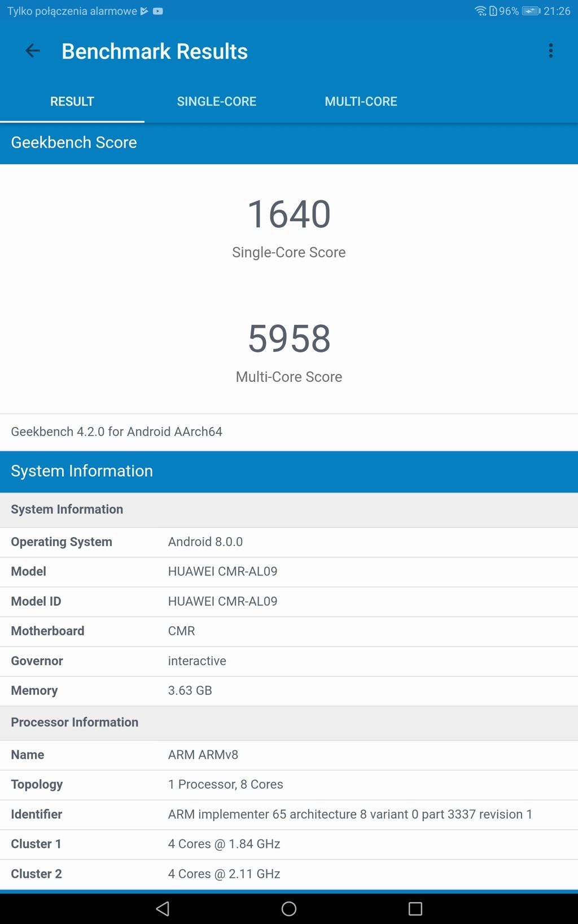The width and height of the screenshot is (578, 924).
Task: Tap the Memory 3.63 GB row
Action: pyautogui.click(x=289, y=690)
